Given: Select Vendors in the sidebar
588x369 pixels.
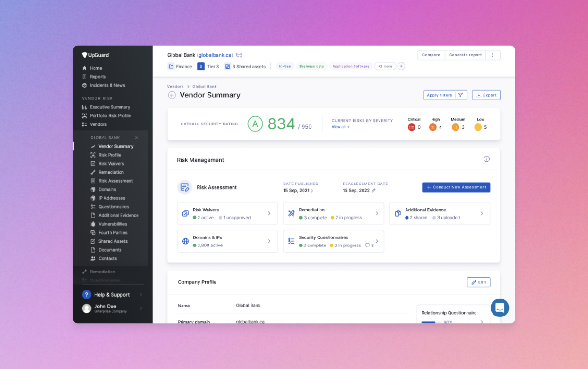Looking at the screenshot, I should (94, 124).
